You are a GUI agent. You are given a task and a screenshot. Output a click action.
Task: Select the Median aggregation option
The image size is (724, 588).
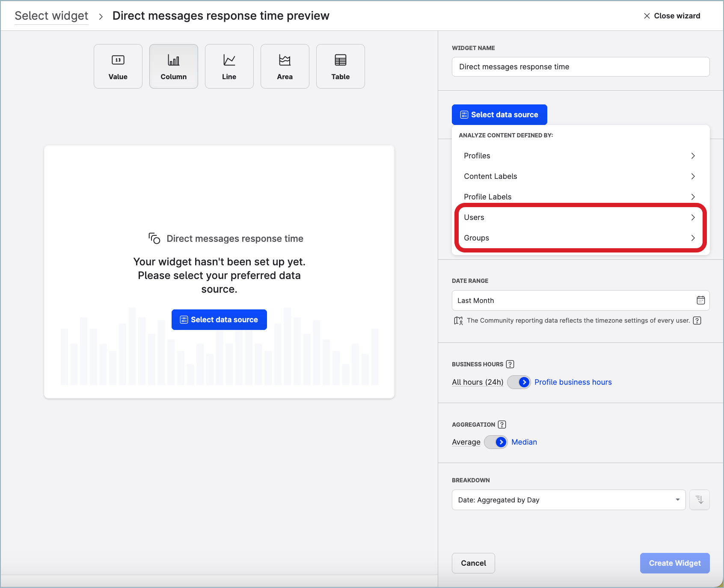pos(524,442)
